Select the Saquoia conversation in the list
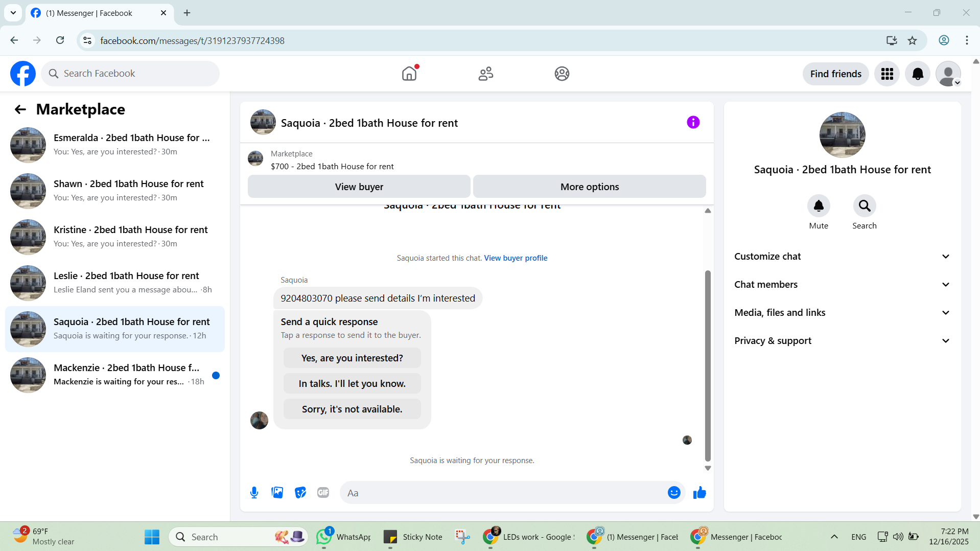 (115, 329)
